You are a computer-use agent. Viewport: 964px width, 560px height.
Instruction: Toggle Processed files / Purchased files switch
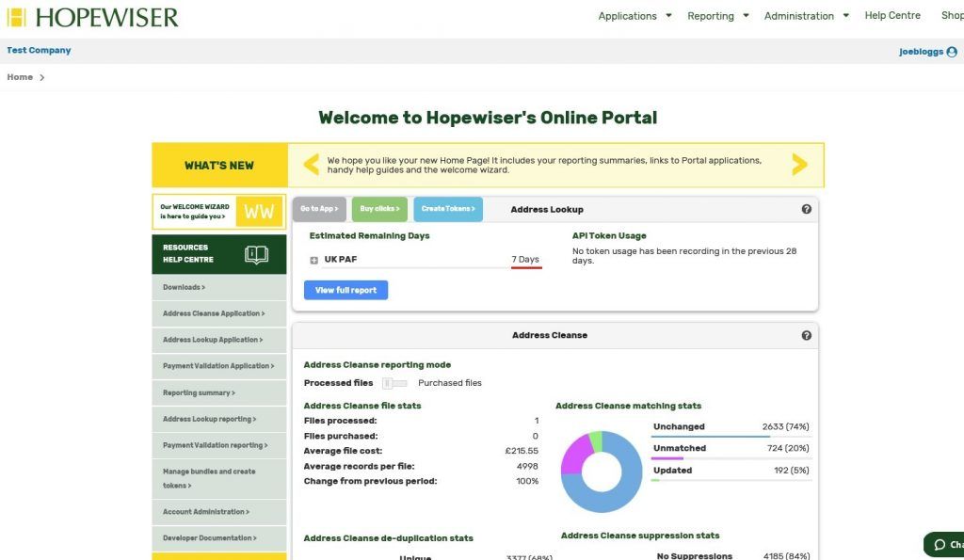395,383
